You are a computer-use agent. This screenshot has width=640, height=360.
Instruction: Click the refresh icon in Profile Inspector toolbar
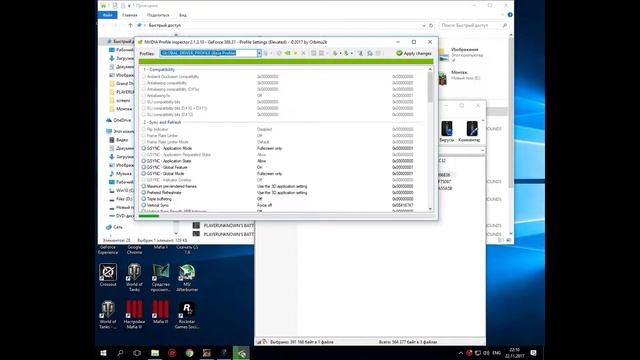279,53
